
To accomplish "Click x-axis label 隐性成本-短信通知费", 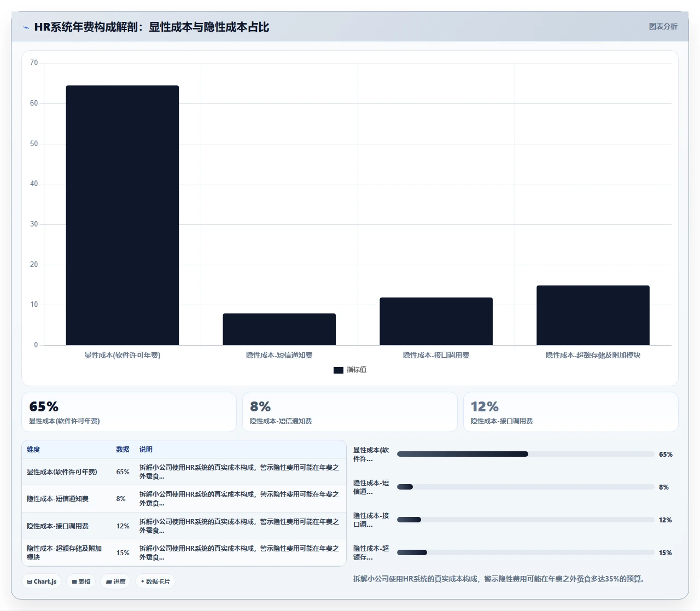I will [279, 355].
